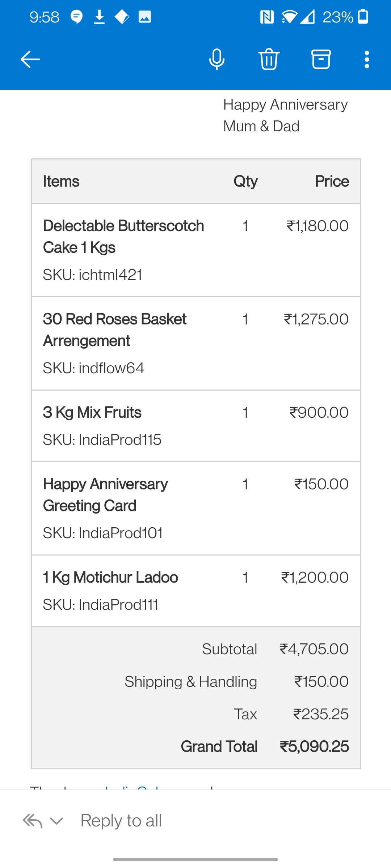The height and width of the screenshot is (868, 391).
Task: Tap the battery icon in status bar
Action: pyautogui.click(x=363, y=17)
